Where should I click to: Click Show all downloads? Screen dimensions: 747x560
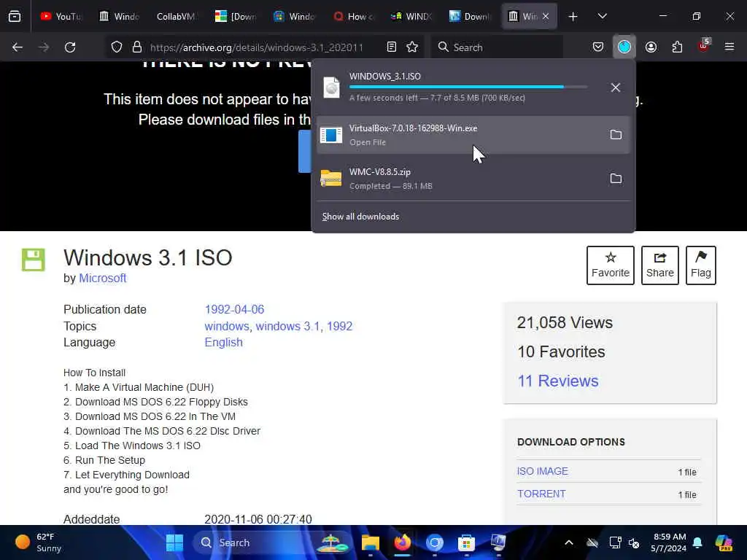tap(360, 217)
